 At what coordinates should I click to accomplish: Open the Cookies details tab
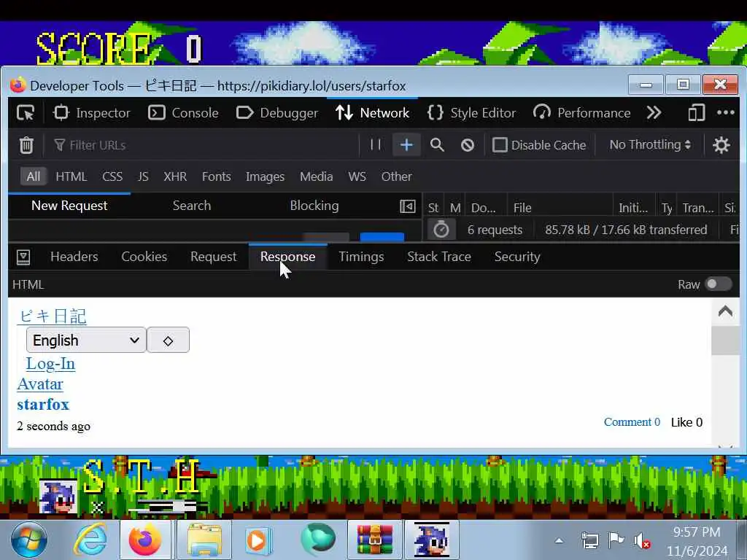(x=144, y=257)
